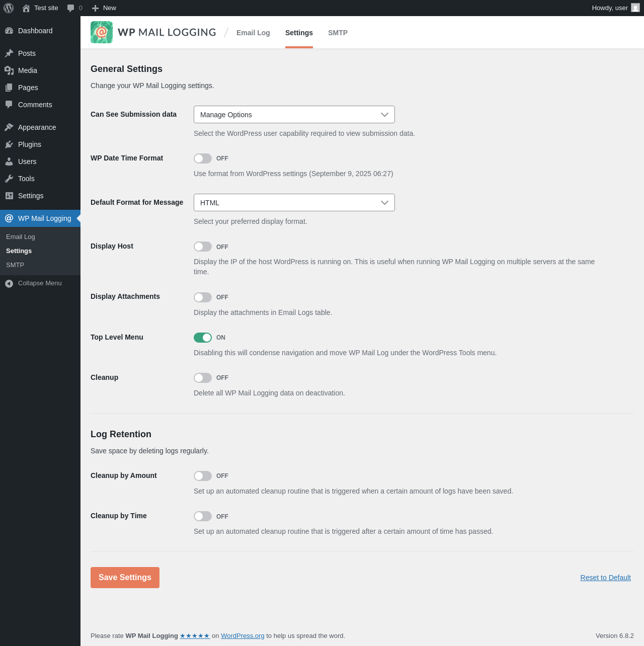Click the Plugins plug icon
644x646 pixels.
tap(9, 144)
